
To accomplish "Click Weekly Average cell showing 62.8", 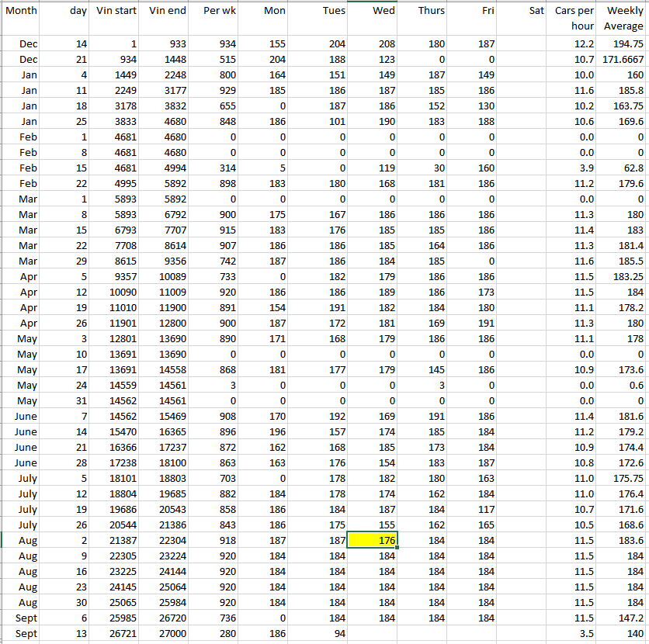I will point(623,168).
